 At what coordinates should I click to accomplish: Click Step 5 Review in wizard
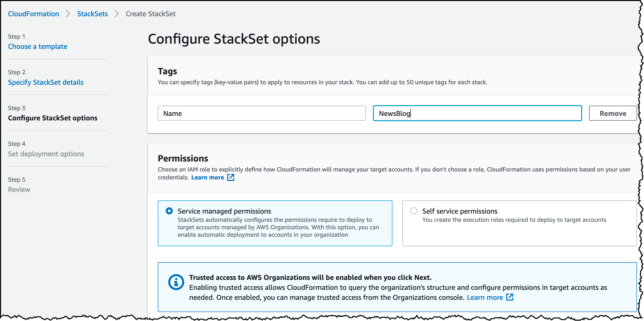pos(19,189)
